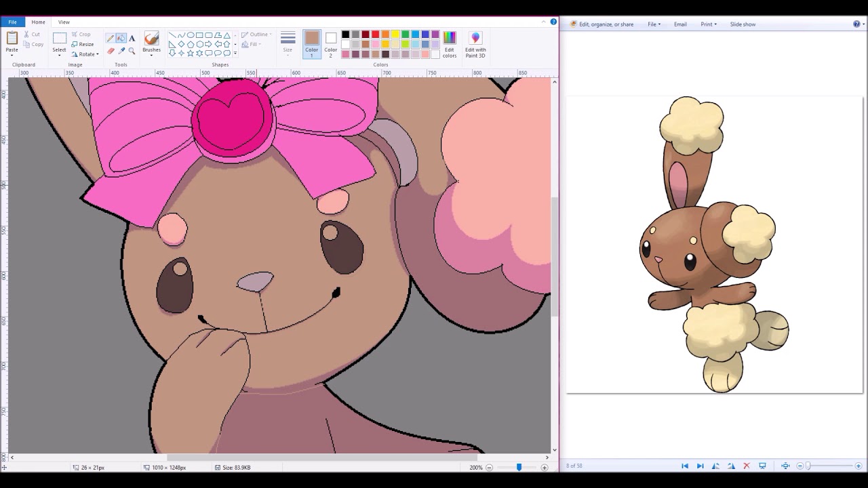Open the shape Outline dropdown

tap(257, 35)
